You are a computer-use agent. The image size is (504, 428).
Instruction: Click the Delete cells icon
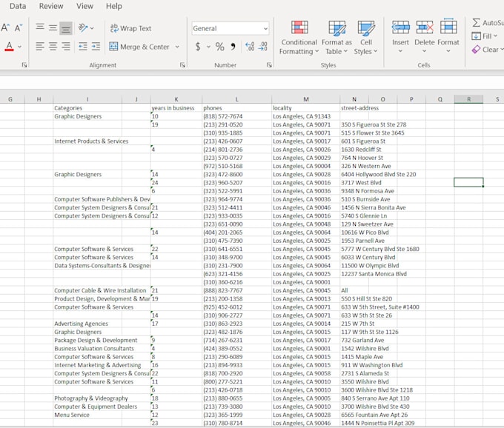(424, 27)
